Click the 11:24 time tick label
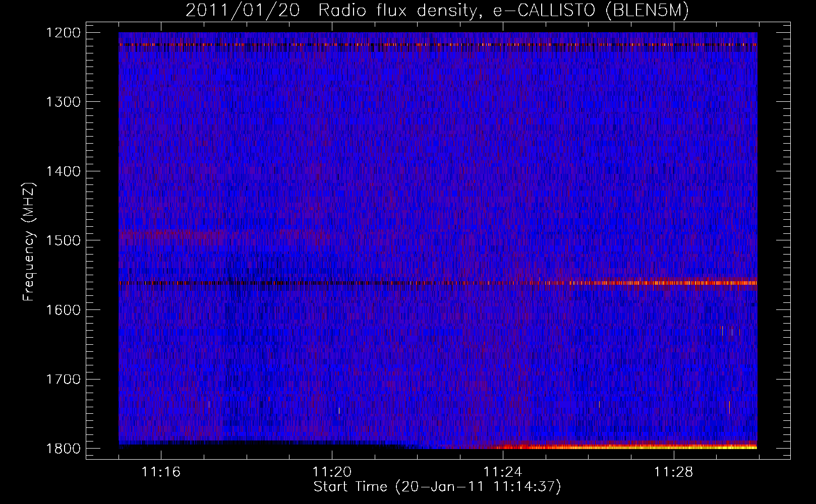This screenshot has height=504, width=816. click(x=503, y=472)
